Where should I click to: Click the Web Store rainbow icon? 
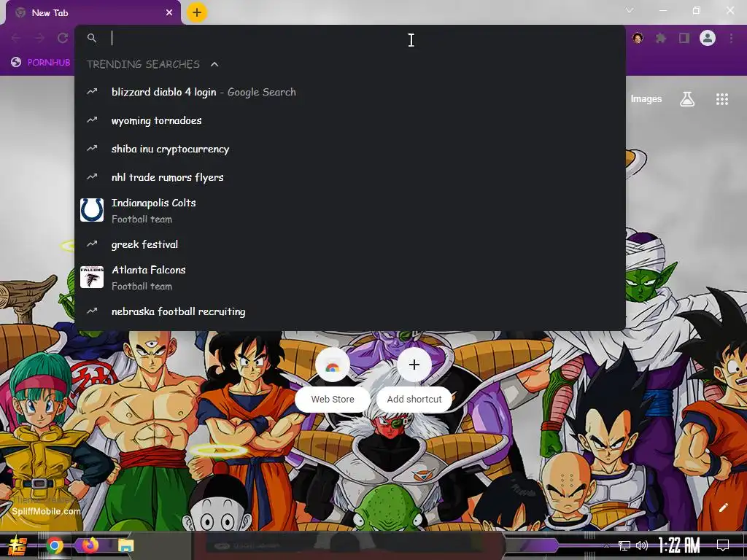pyautogui.click(x=333, y=365)
